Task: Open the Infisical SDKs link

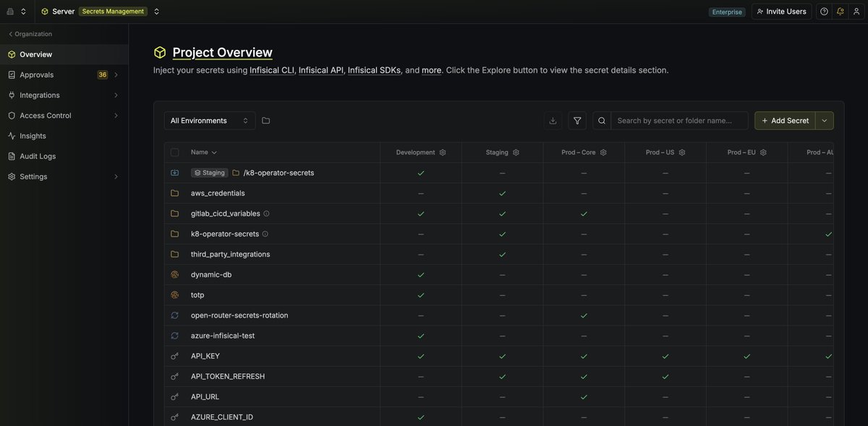Action: (x=374, y=70)
